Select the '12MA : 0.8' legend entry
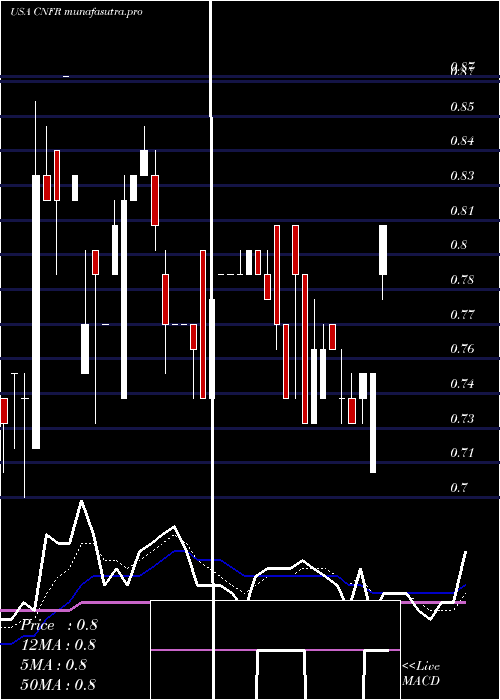 (58, 645)
